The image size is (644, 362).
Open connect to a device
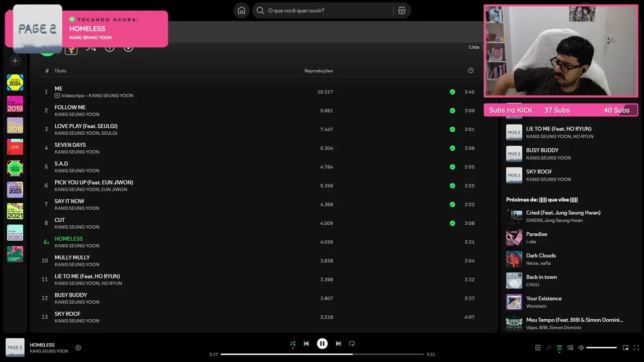tap(570, 347)
